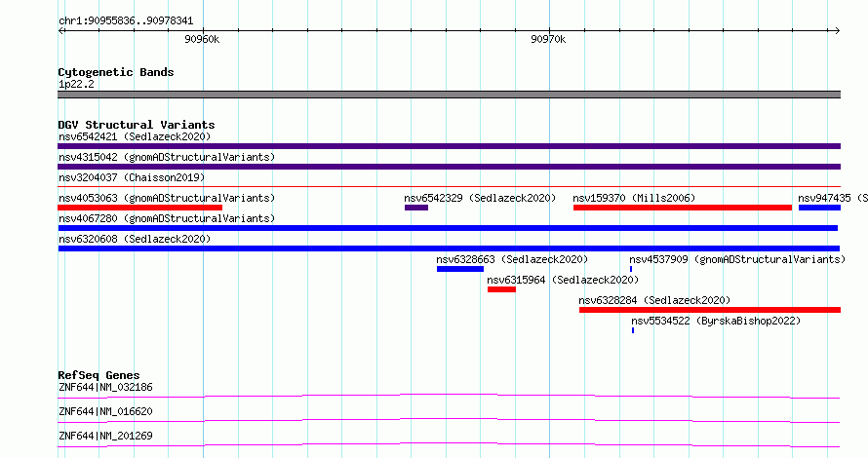This screenshot has height=458, width=868.
Task: Click the nsv4537909 tiny blue marker
Action: tap(630, 269)
